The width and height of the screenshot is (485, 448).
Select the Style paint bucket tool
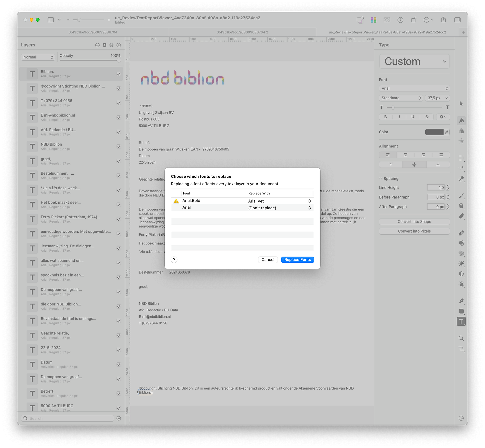461,120
